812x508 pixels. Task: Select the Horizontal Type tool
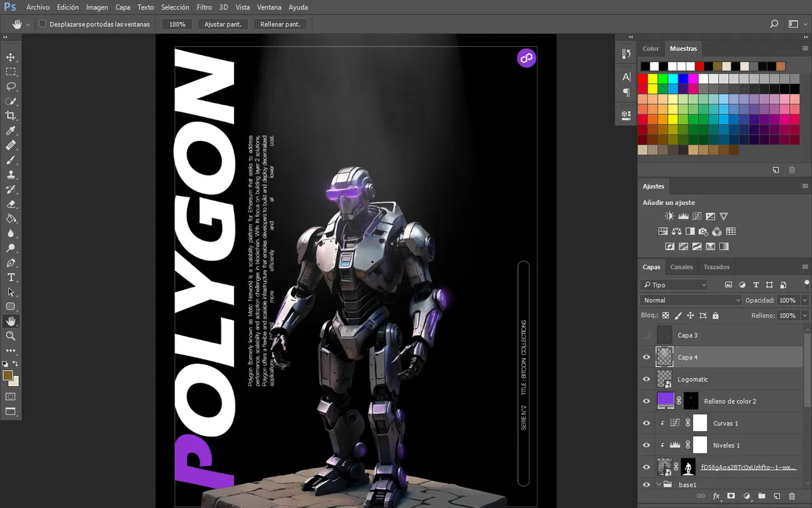(11, 277)
